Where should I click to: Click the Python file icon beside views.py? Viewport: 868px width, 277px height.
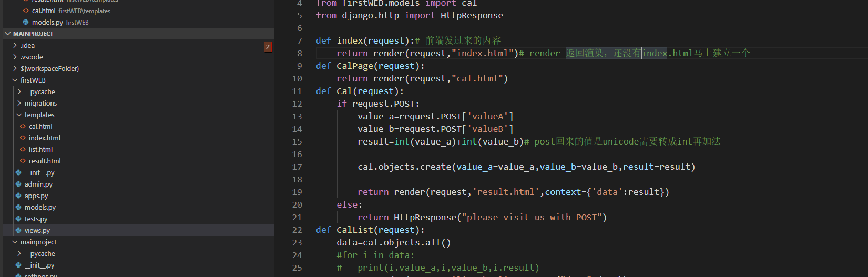point(18,231)
